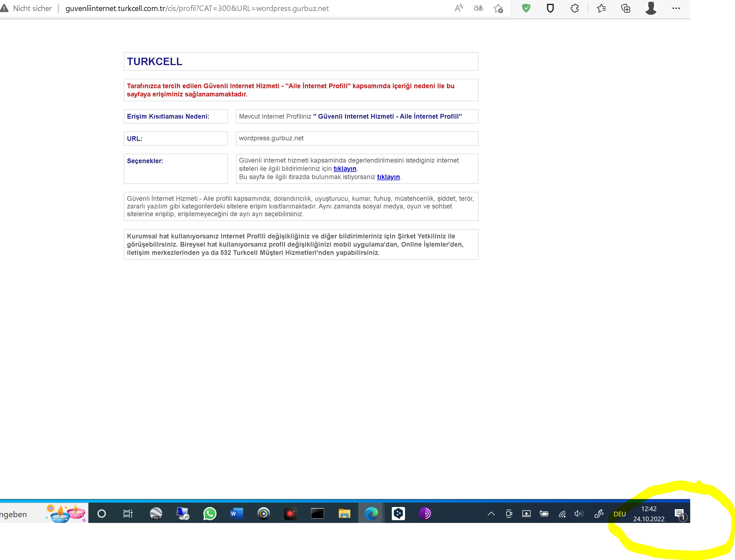Click 'tıklayın' link for itirazda bulunmak
The height and width of the screenshot is (560, 735).
click(x=388, y=177)
